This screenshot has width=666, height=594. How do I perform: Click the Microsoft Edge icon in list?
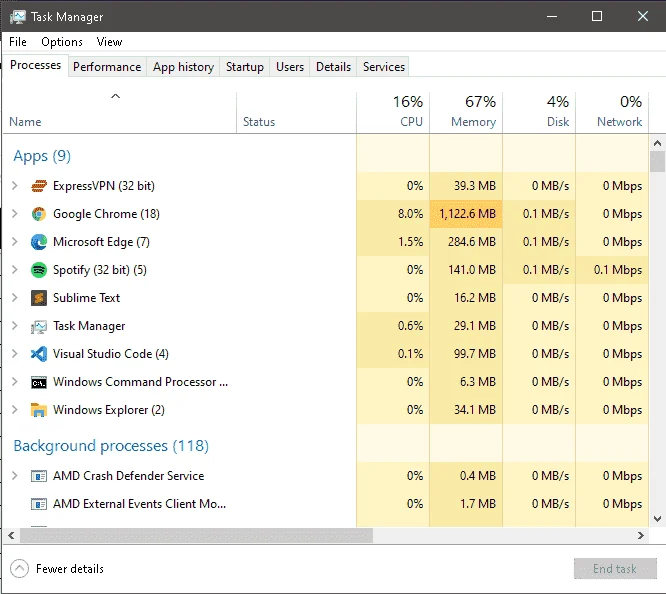tap(39, 242)
